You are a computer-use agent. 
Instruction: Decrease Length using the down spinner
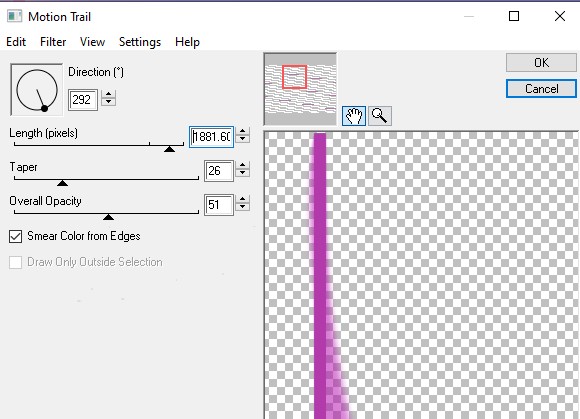point(243,139)
